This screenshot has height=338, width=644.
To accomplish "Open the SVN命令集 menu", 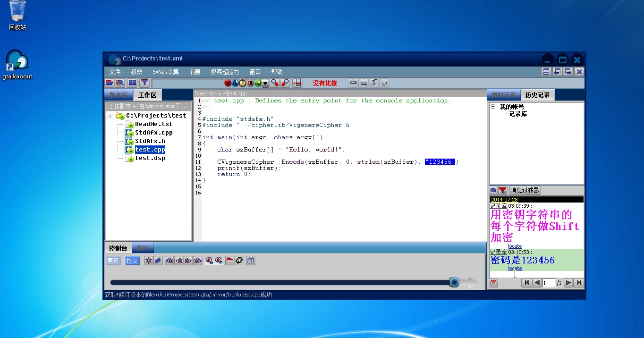I will pos(166,72).
